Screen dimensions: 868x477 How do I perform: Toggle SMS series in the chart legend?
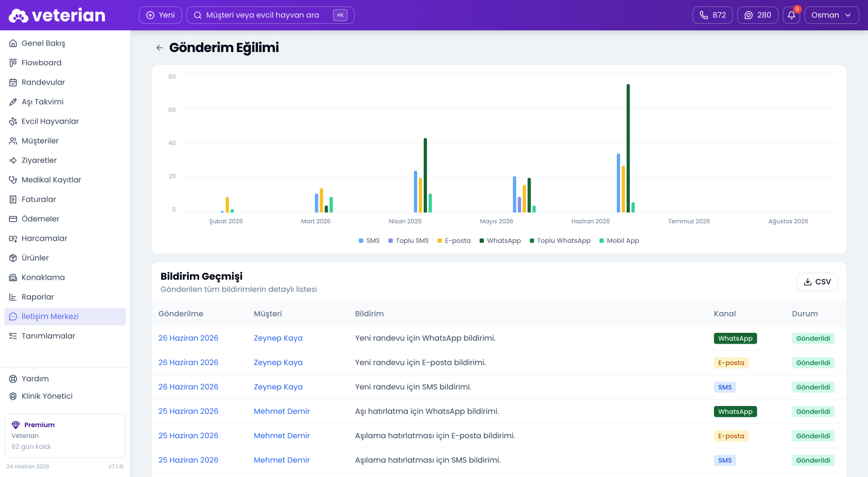click(369, 241)
